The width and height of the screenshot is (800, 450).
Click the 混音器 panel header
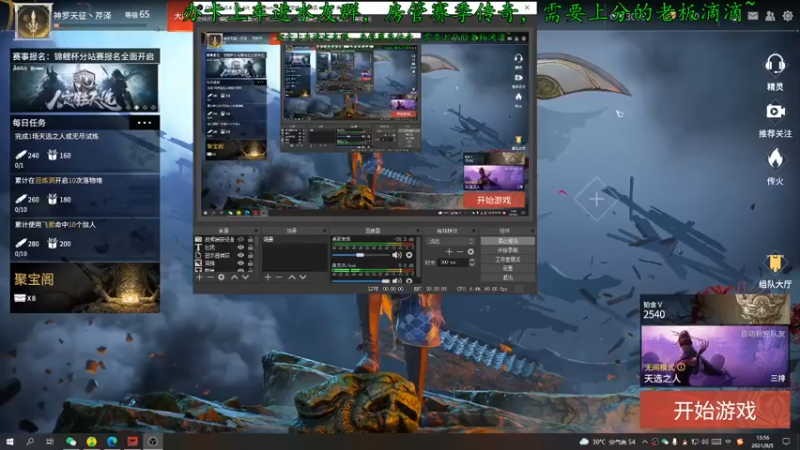375,231
